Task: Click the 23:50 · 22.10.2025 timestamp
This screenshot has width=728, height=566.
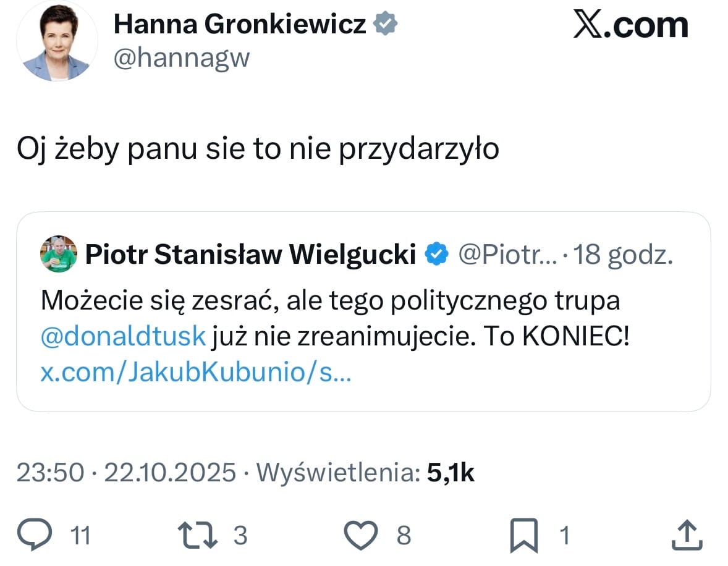Action: click(126, 473)
